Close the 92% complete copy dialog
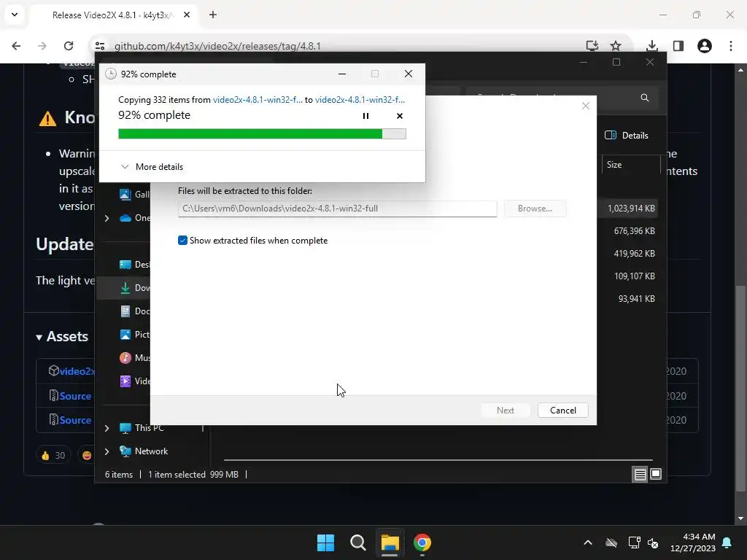Viewport: 747px width, 560px height. pos(409,74)
